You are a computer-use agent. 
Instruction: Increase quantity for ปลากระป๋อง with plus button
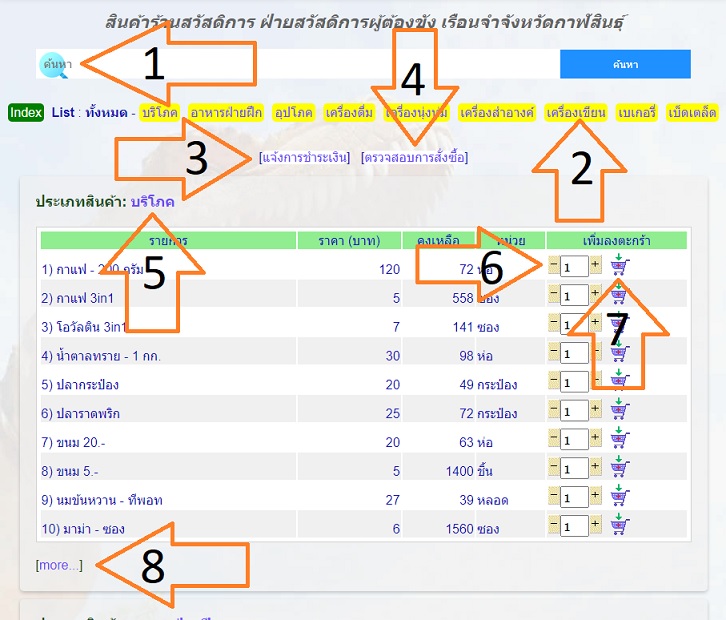(595, 382)
